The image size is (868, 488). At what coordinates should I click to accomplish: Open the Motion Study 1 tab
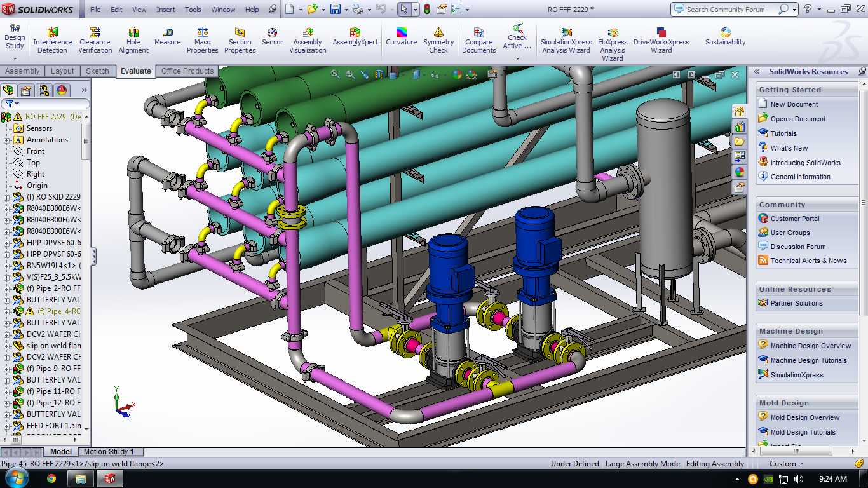(109, 452)
